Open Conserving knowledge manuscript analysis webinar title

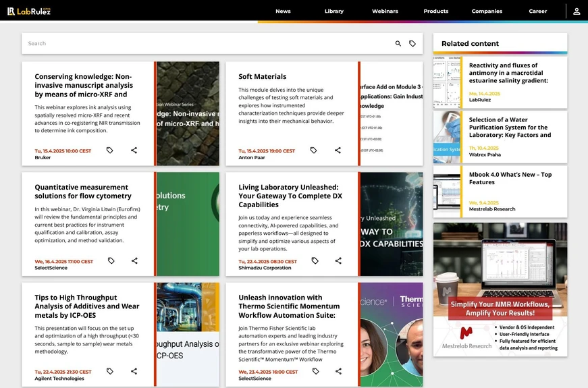[84, 86]
